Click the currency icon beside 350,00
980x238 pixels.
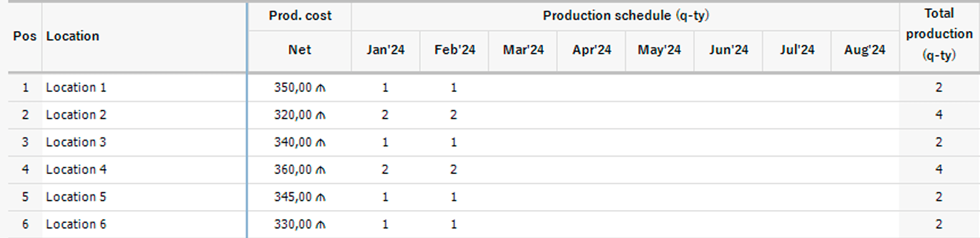tap(320, 88)
